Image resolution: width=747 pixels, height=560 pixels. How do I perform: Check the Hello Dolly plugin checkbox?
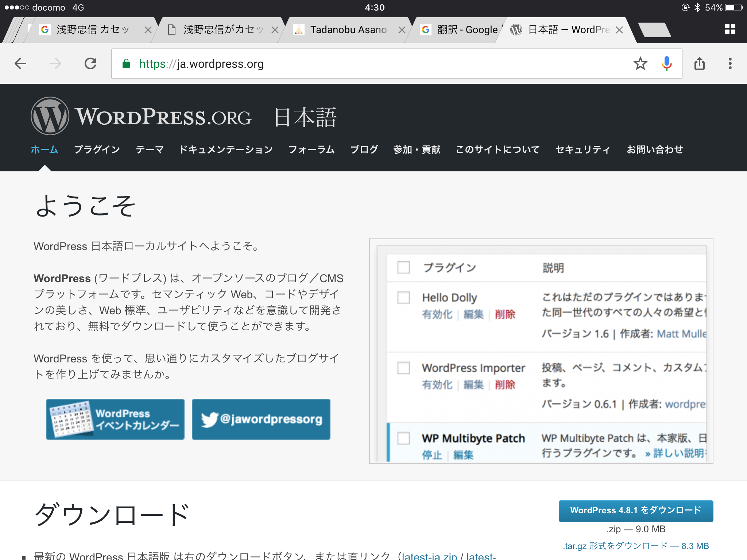click(x=404, y=297)
